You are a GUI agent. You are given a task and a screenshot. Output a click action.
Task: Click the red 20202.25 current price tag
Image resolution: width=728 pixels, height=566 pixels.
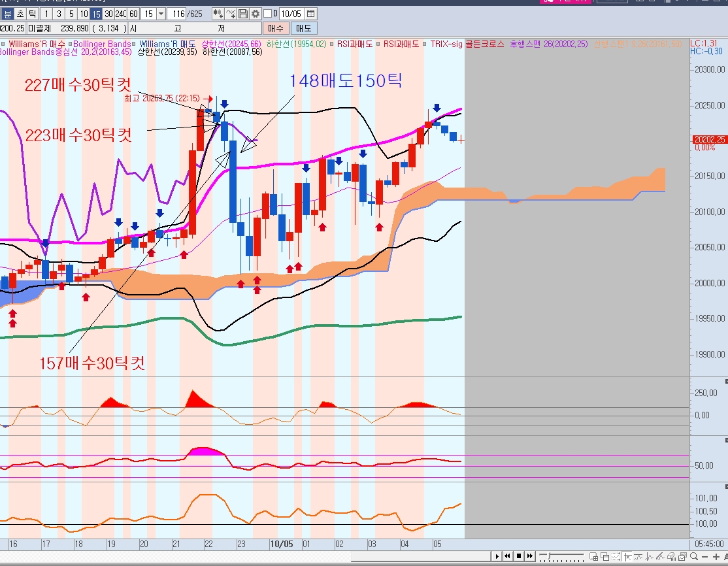click(x=710, y=139)
